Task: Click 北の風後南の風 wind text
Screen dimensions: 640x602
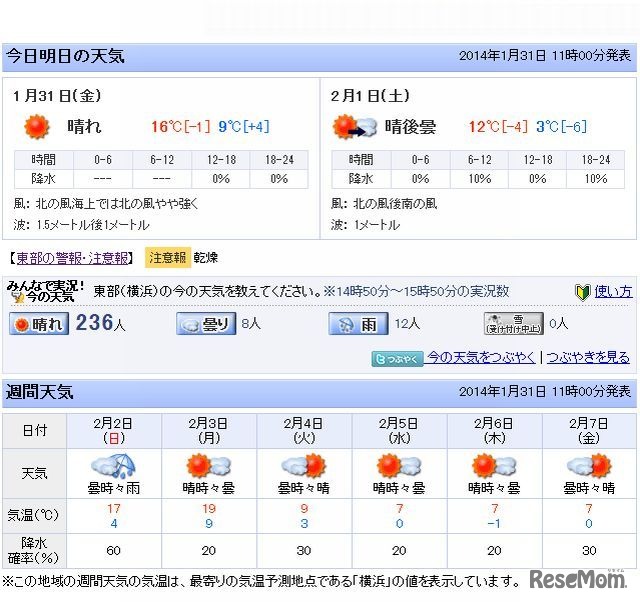Action: pos(396,203)
